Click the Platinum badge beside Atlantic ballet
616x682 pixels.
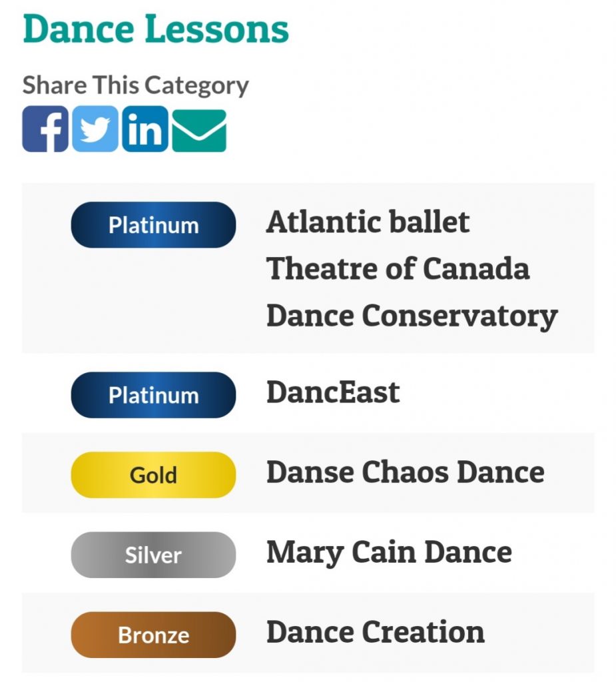[x=154, y=225]
